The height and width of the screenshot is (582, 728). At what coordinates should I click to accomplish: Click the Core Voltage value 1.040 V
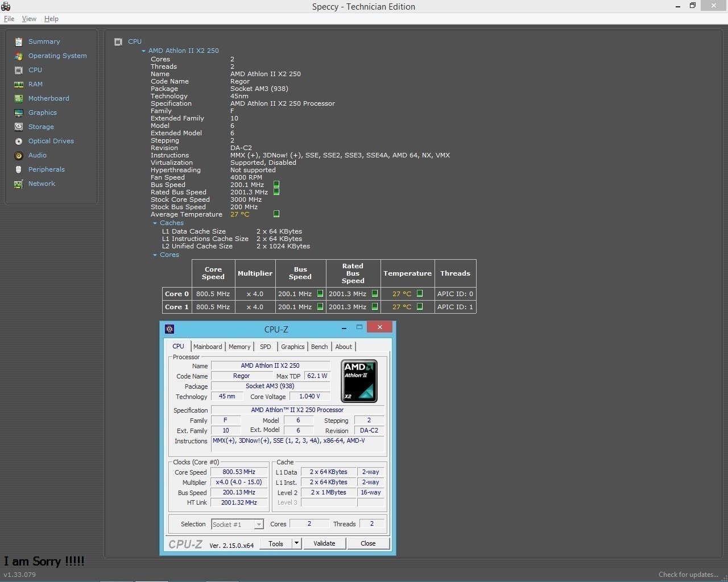point(309,396)
